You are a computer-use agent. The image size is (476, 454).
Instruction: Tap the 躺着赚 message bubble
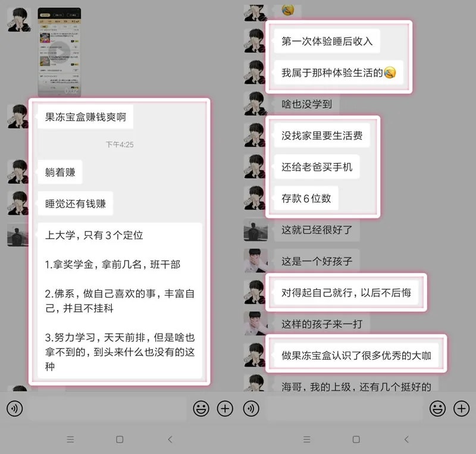(x=60, y=172)
